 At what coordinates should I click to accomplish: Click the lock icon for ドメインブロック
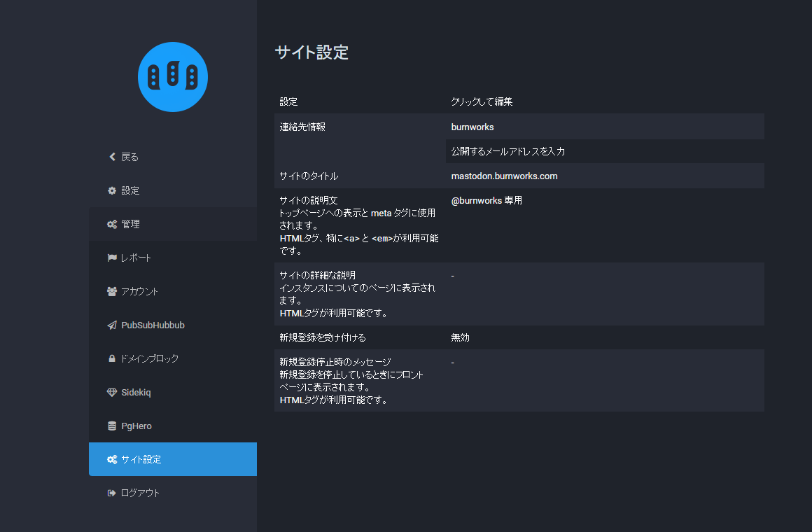click(x=112, y=358)
